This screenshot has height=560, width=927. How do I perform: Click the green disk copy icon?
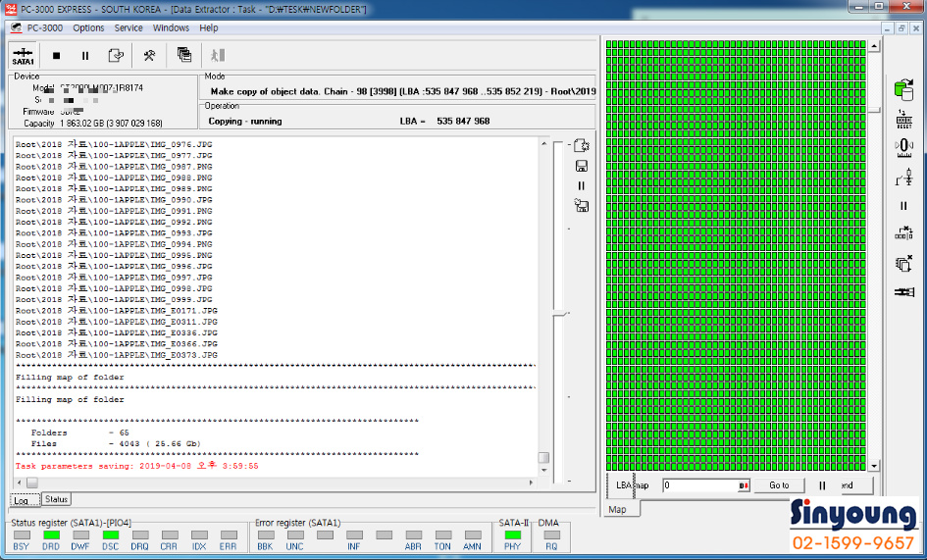coord(903,90)
